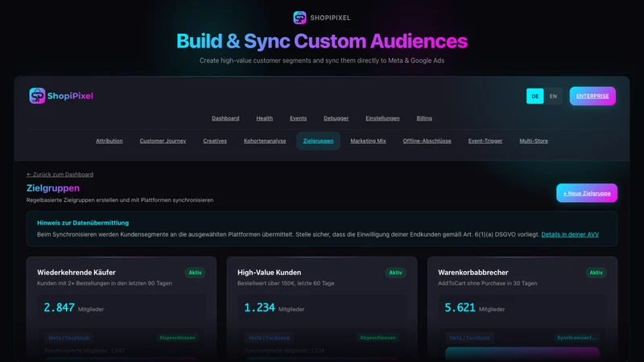Click the SHOPIPIXEL logo icon above the headline
The image size is (644, 362).
click(299, 18)
